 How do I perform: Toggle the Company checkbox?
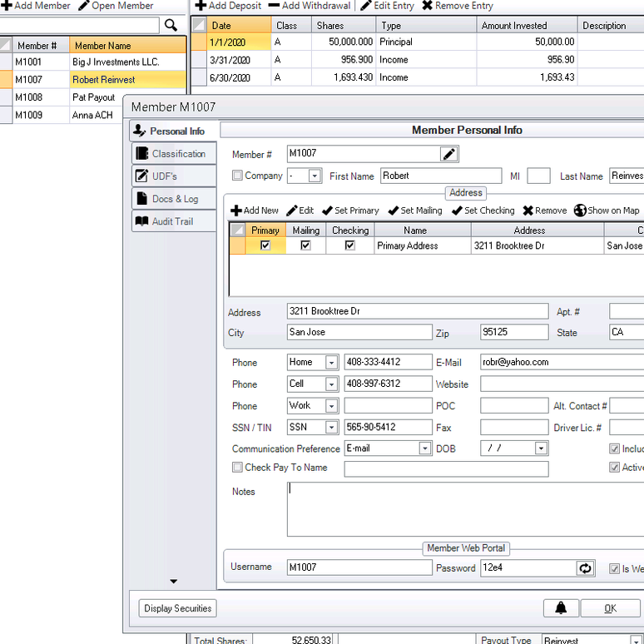click(238, 176)
